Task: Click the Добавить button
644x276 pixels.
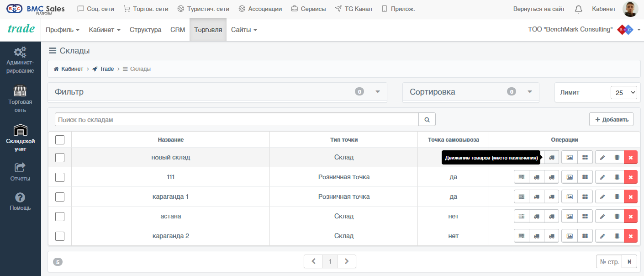Action: [x=611, y=120]
